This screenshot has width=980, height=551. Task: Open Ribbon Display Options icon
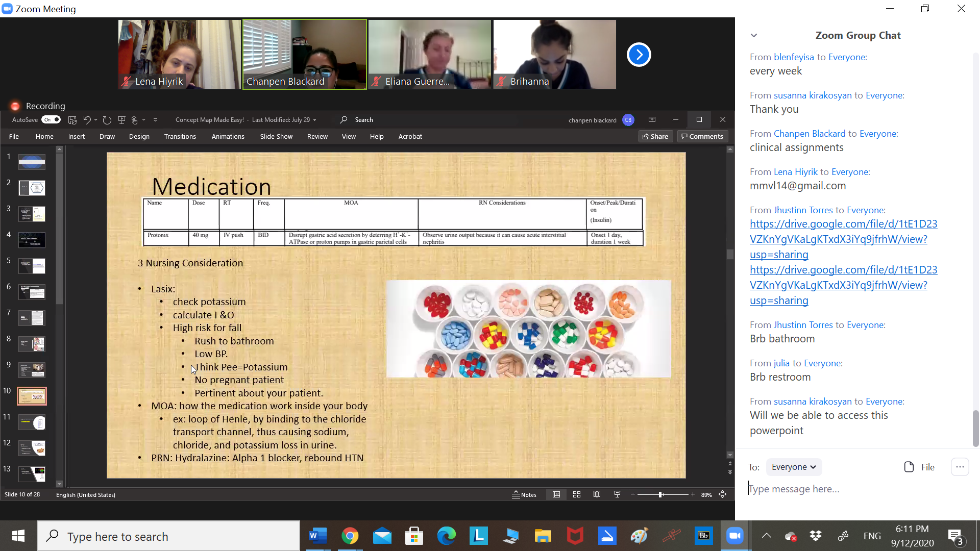[x=652, y=119]
